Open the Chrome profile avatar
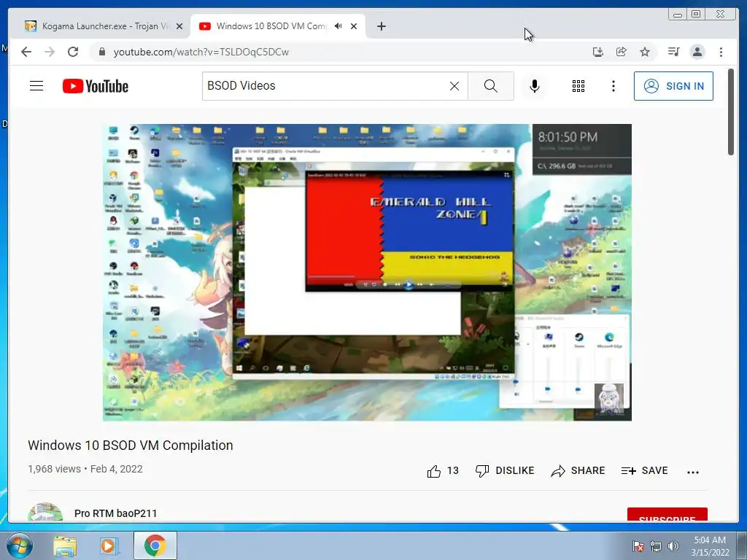 coord(697,52)
